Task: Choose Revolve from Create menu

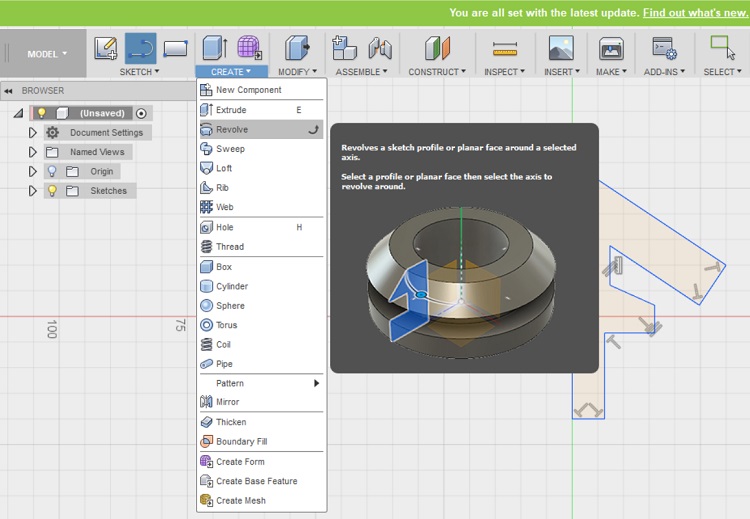Action: tap(262, 130)
